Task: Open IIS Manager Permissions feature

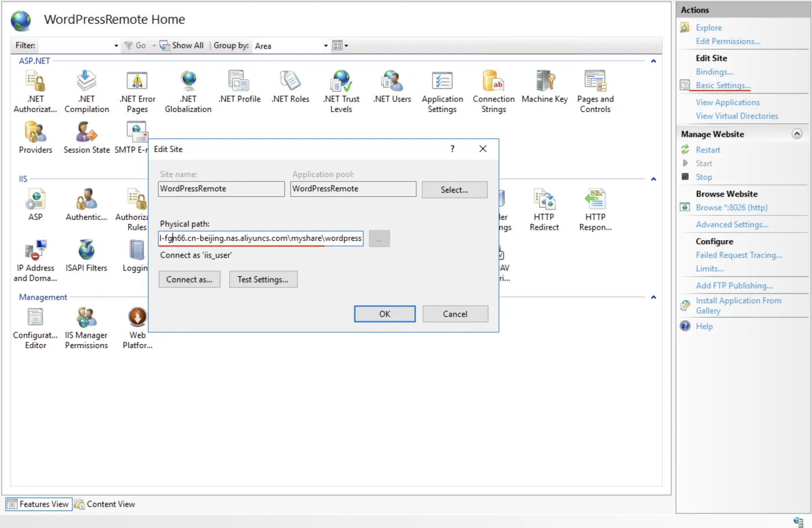Action: (86, 328)
